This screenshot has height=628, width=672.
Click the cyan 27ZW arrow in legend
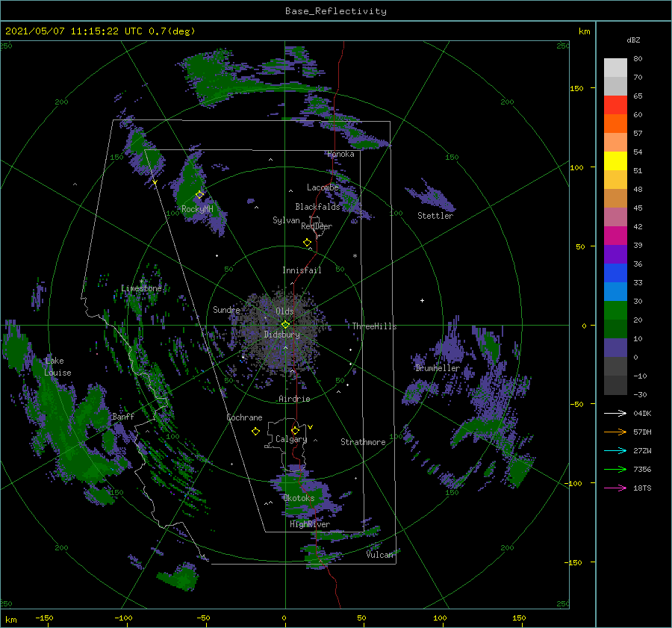coord(615,451)
